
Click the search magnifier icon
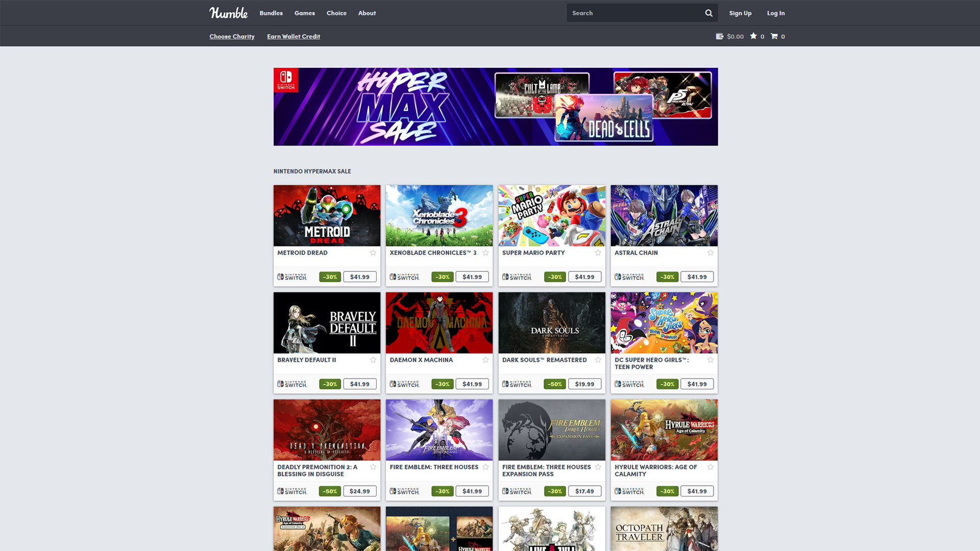pos(709,13)
